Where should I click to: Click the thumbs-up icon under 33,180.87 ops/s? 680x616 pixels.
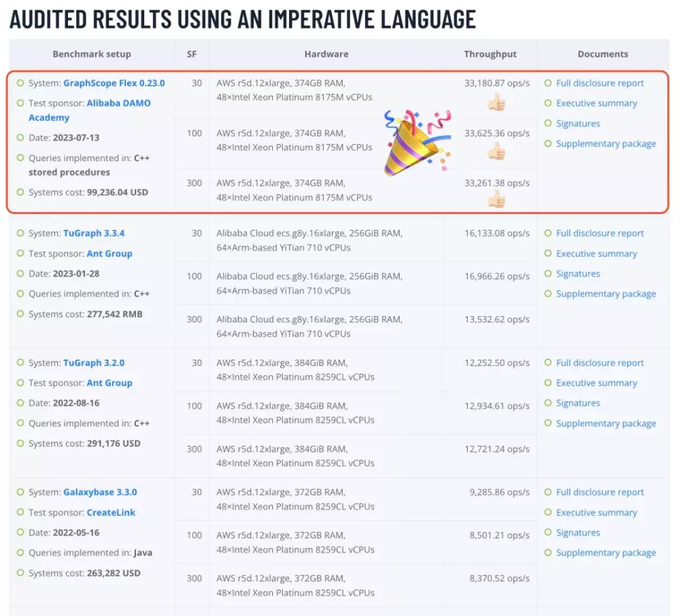tap(496, 103)
